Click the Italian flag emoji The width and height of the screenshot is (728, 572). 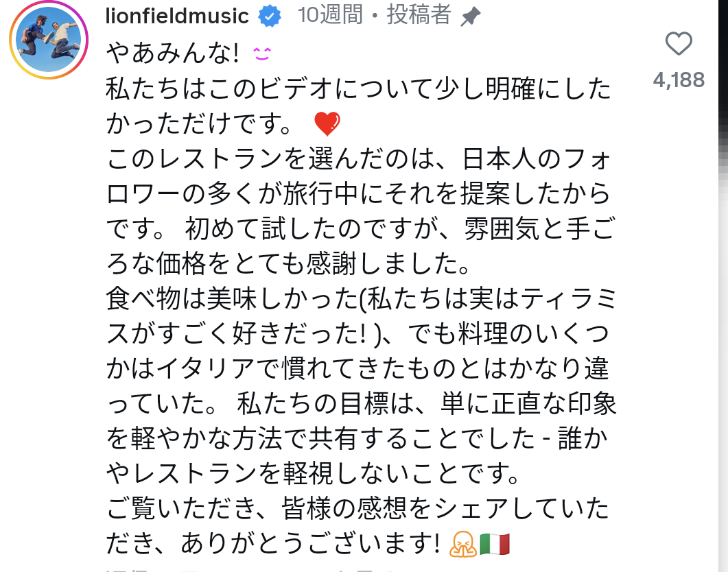click(494, 544)
